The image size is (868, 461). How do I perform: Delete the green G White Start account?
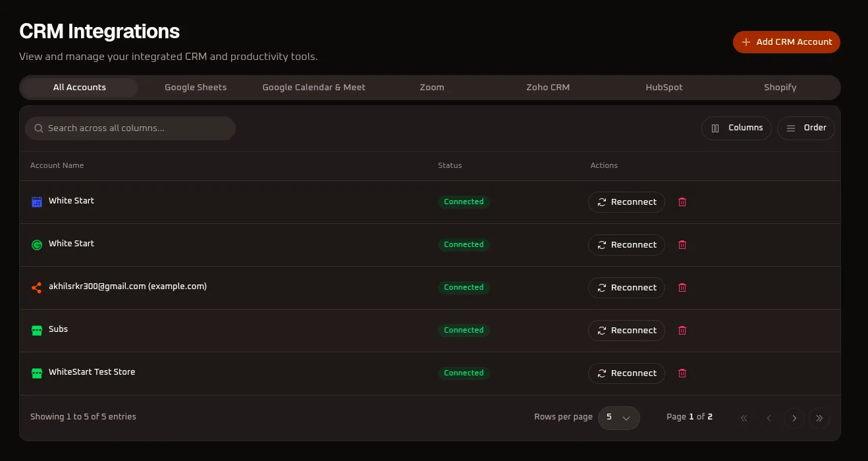[682, 245]
